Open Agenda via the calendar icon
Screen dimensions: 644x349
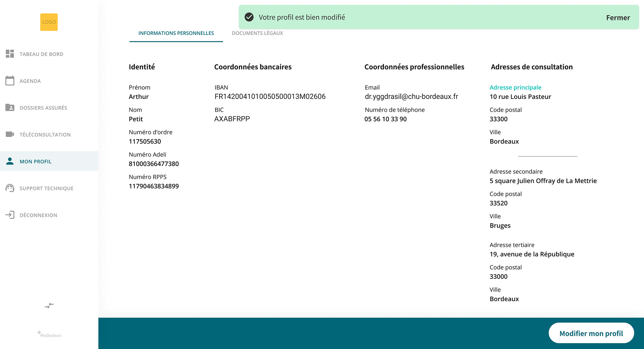[x=10, y=81]
